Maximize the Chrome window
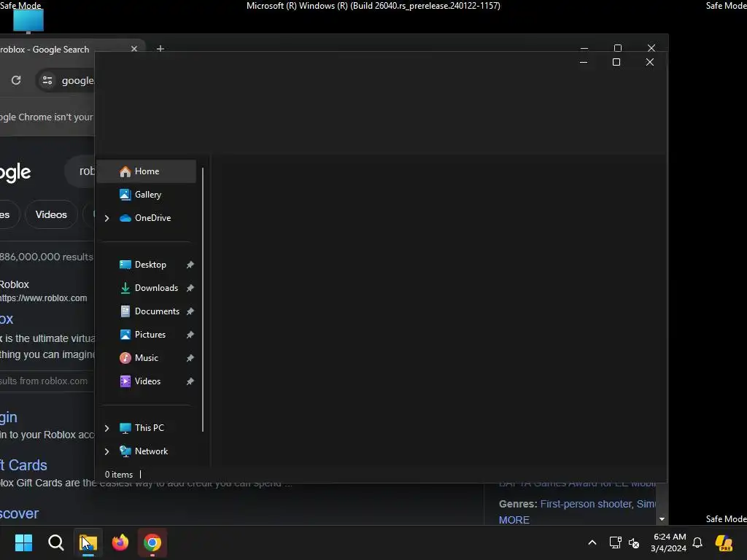The height and width of the screenshot is (560, 747). click(x=618, y=48)
